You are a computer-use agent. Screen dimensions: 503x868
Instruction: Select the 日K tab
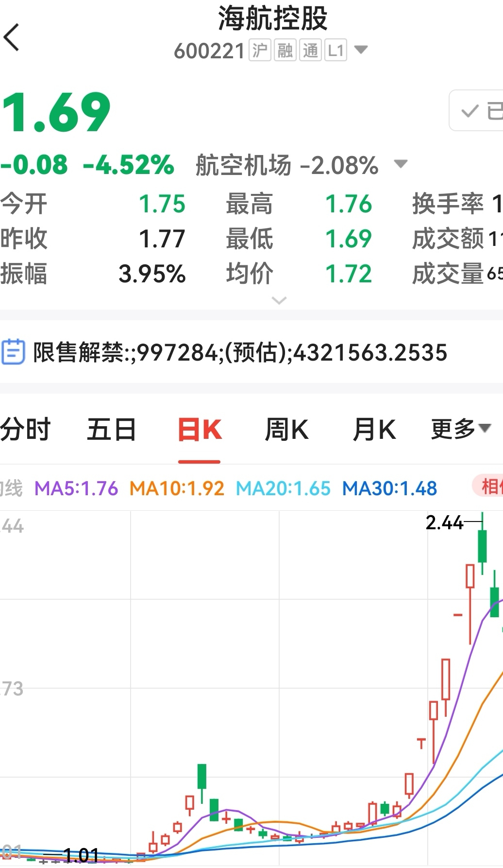click(x=200, y=430)
